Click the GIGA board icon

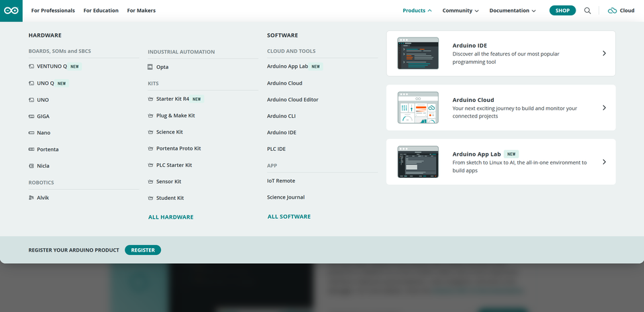32,117
